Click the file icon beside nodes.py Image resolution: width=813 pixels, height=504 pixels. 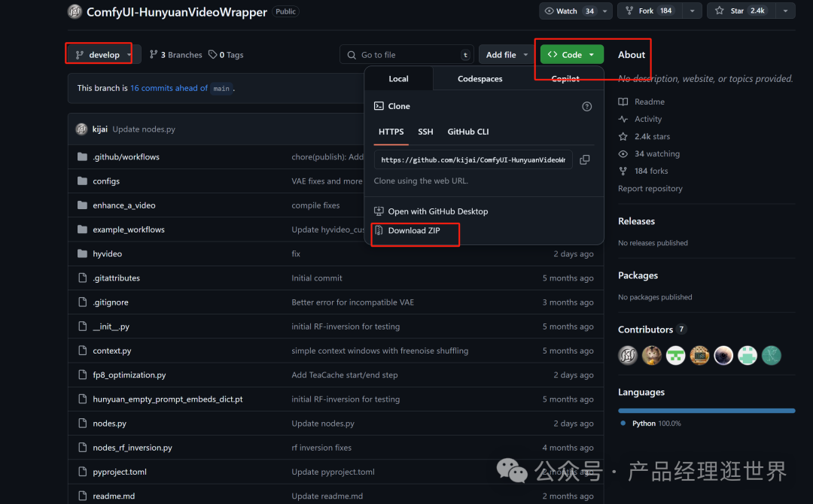pos(82,424)
